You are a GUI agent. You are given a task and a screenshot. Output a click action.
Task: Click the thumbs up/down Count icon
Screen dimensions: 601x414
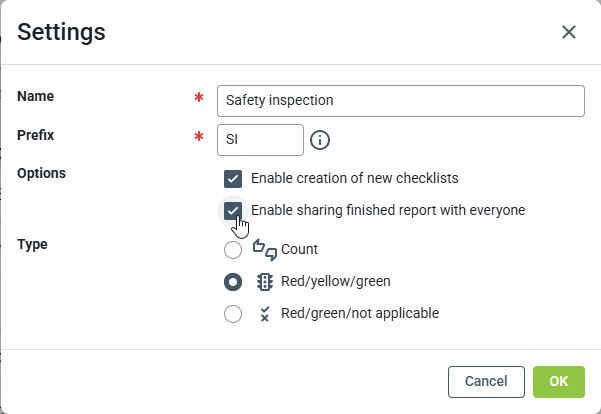[265, 249]
